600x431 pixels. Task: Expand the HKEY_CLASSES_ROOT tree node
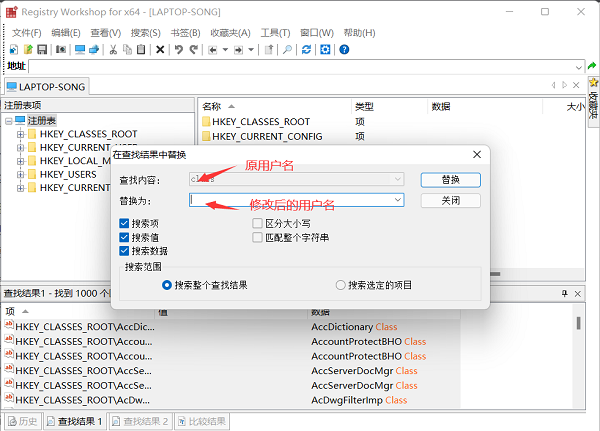pyautogui.click(x=21, y=134)
